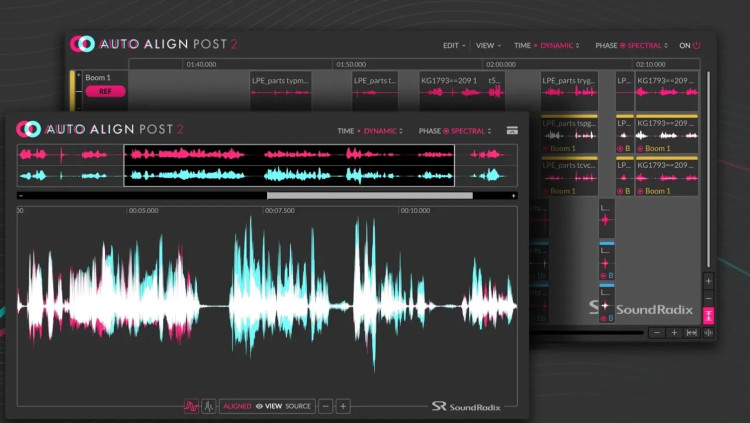The height and width of the screenshot is (423, 750).
Task: Toggle the ON power button
Action: click(x=690, y=45)
